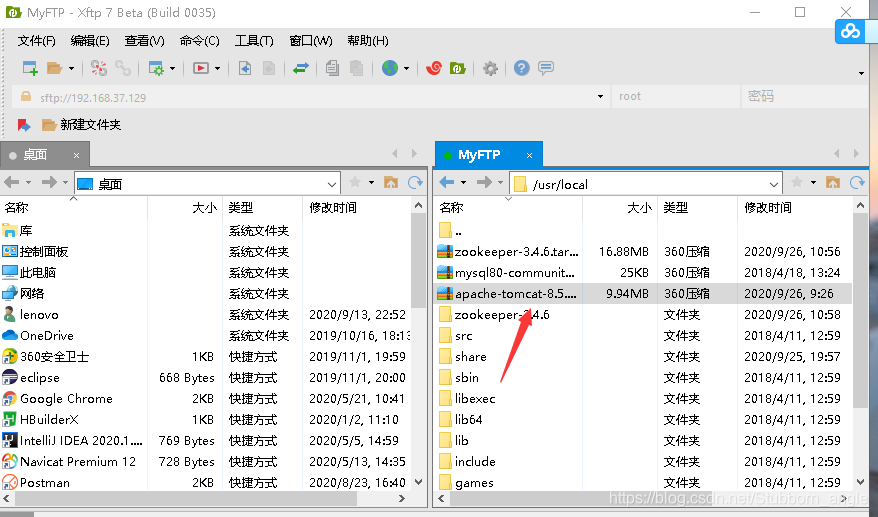Click forward arrow in local pane
This screenshot has height=517, width=878.
49,183
